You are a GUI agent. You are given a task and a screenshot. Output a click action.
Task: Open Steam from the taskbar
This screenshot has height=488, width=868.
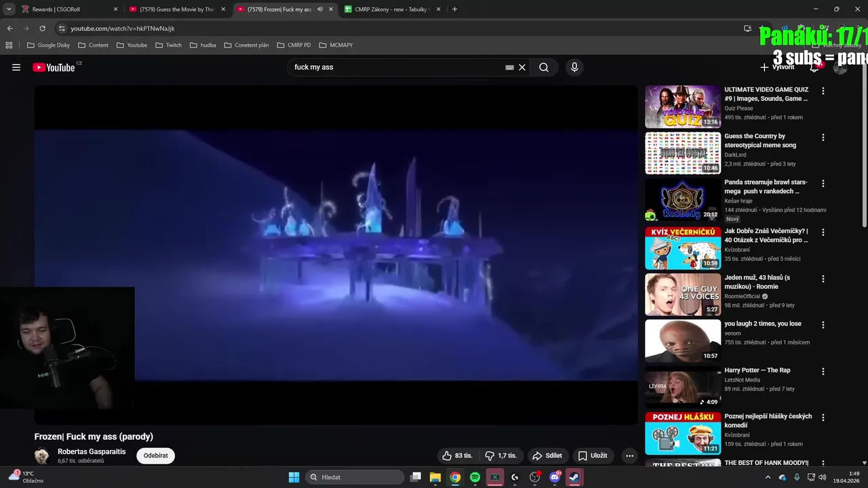[574, 477]
